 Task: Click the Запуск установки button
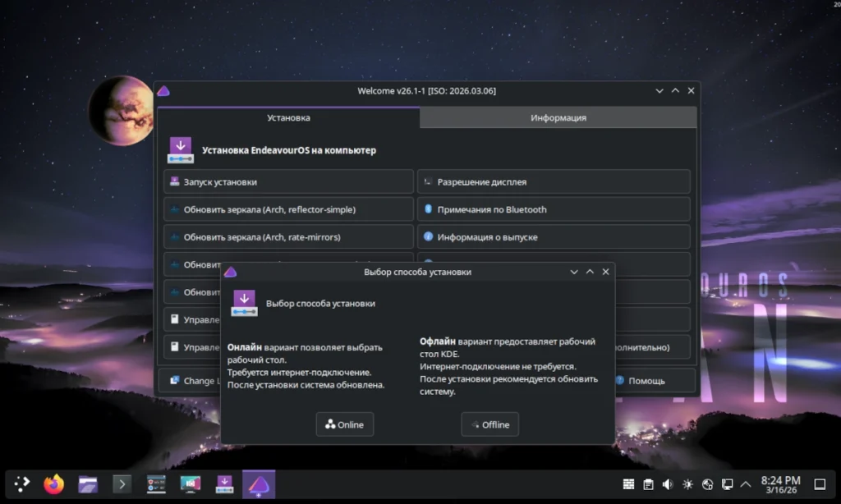(x=288, y=181)
